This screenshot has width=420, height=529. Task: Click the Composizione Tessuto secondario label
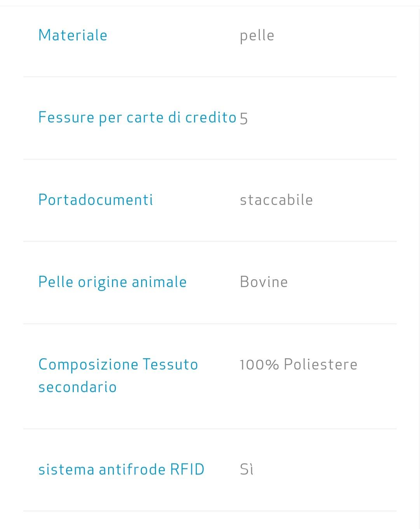118,375
